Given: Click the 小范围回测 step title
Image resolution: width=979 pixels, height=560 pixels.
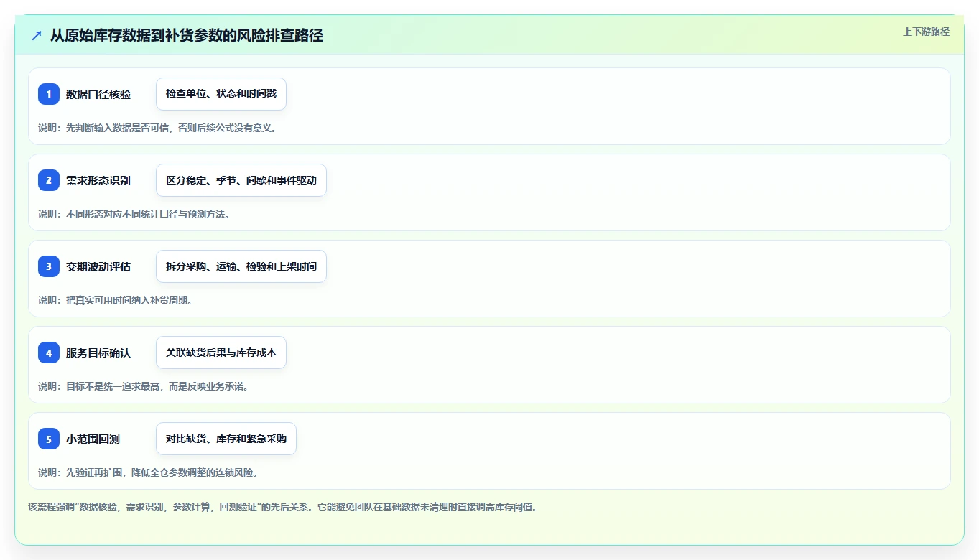Looking at the screenshot, I should point(93,439).
